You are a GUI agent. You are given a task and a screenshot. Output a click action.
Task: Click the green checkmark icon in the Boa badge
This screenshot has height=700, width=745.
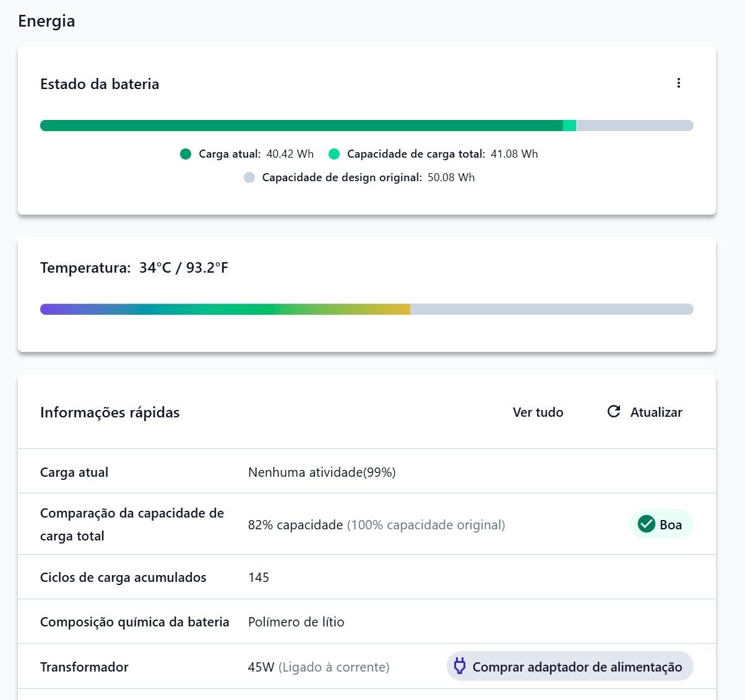pyautogui.click(x=647, y=524)
